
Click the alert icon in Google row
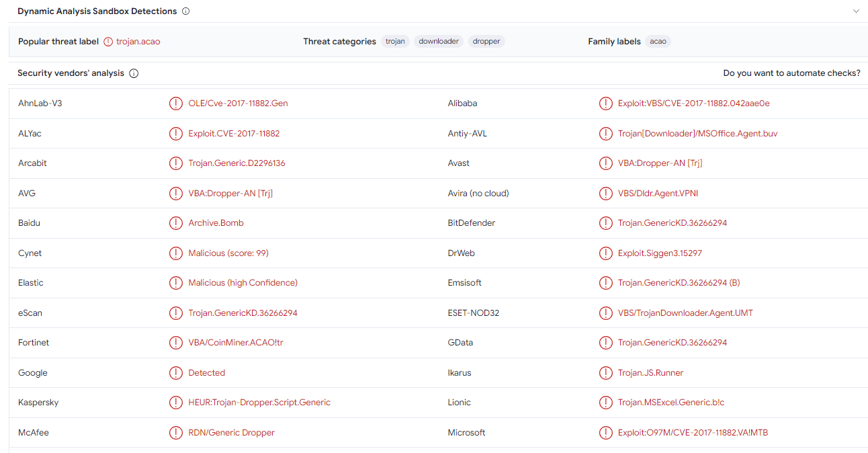[175, 373]
